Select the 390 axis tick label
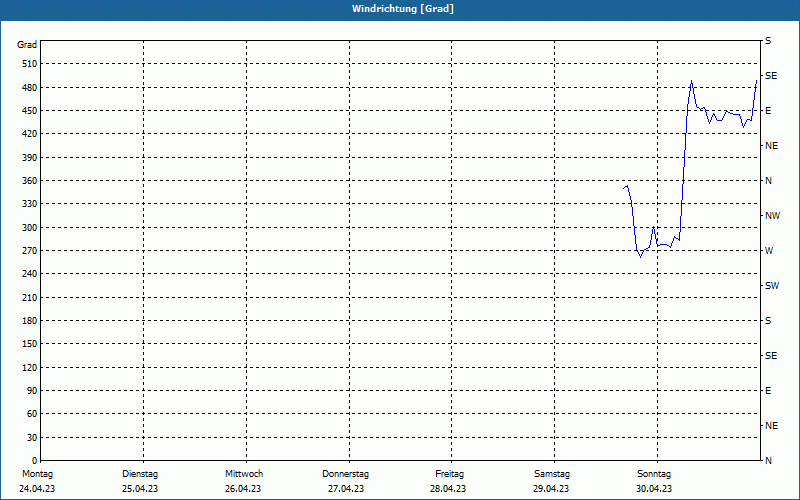This screenshot has height=500, width=800. coord(30,157)
